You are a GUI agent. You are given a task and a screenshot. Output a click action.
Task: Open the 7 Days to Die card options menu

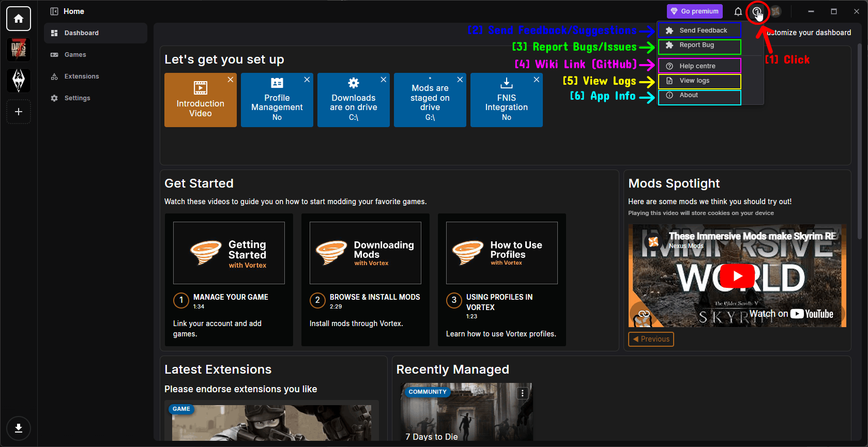(x=523, y=393)
